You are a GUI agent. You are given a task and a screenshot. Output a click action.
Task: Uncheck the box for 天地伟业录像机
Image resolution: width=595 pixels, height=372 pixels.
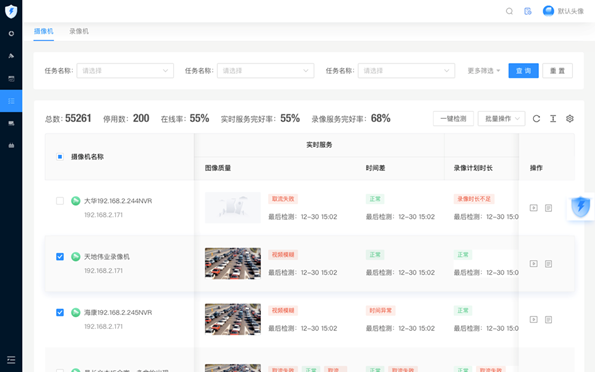click(60, 257)
